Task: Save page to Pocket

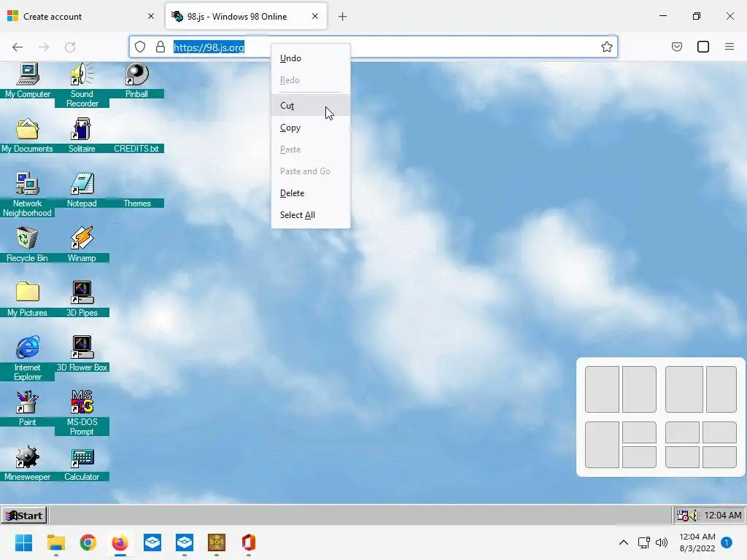Action: 677,47
